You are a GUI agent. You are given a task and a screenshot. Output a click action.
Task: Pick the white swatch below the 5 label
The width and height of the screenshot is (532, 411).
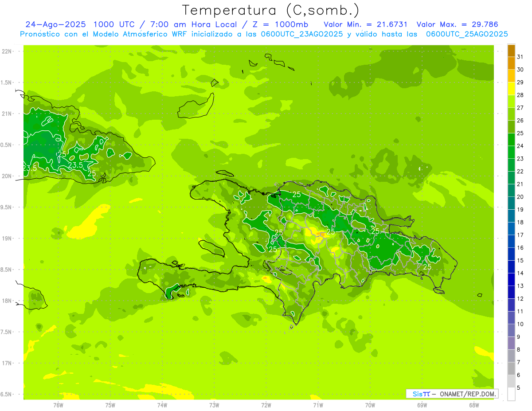point(511,394)
